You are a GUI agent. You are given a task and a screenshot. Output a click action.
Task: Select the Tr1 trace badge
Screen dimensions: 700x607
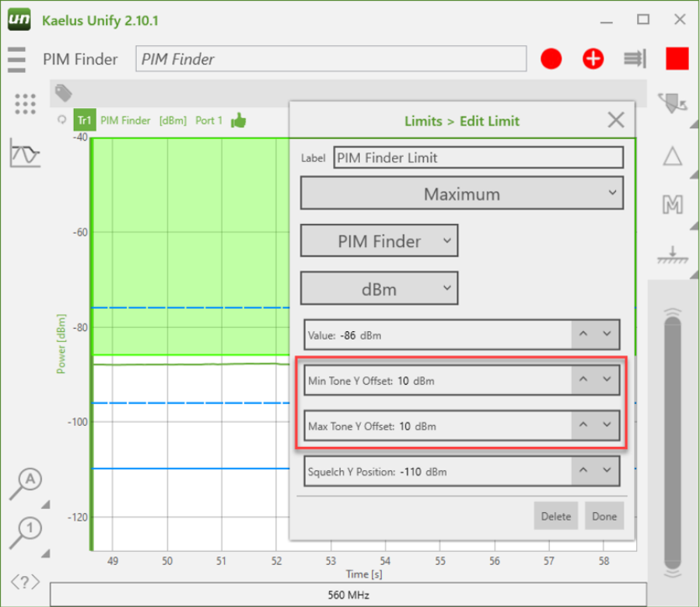pos(84,120)
